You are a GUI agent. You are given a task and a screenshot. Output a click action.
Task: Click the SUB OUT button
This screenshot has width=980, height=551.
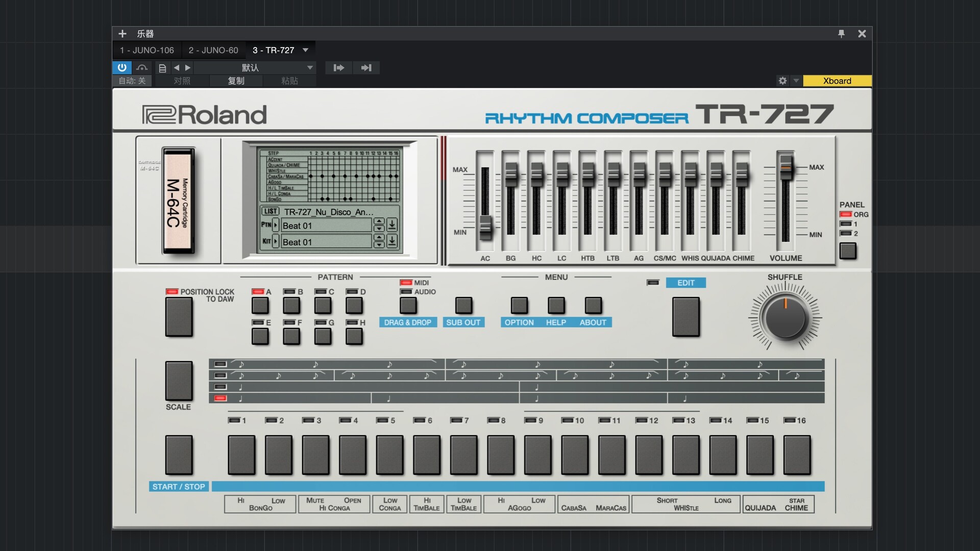(463, 306)
